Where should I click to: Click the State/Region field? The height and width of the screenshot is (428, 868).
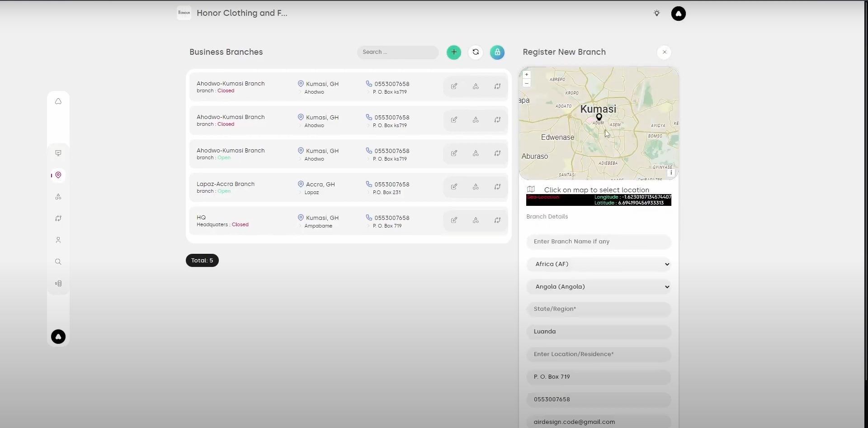coord(599,309)
